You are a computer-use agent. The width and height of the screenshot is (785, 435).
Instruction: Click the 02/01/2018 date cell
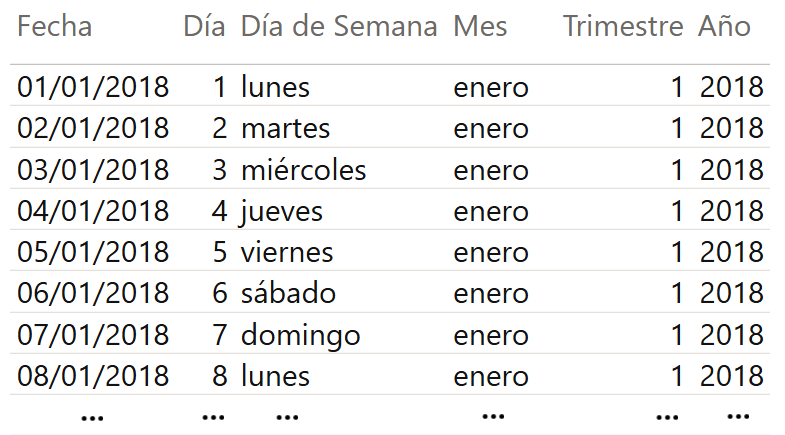click(x=93, y=129)
